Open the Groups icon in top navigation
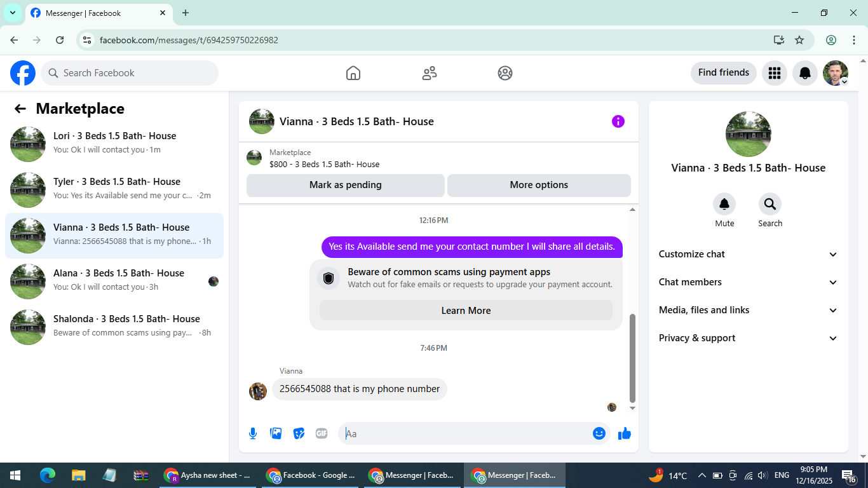Screen dimensions: 868x488 [505, 73]
